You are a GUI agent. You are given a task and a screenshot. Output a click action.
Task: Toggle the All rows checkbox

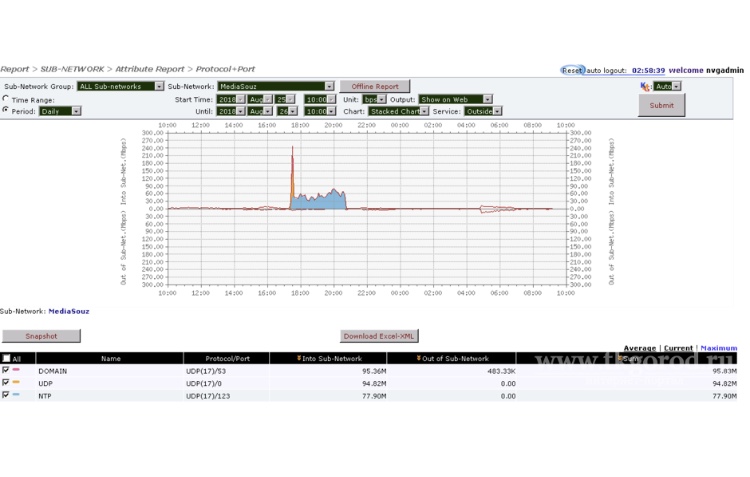pos(6,358)
